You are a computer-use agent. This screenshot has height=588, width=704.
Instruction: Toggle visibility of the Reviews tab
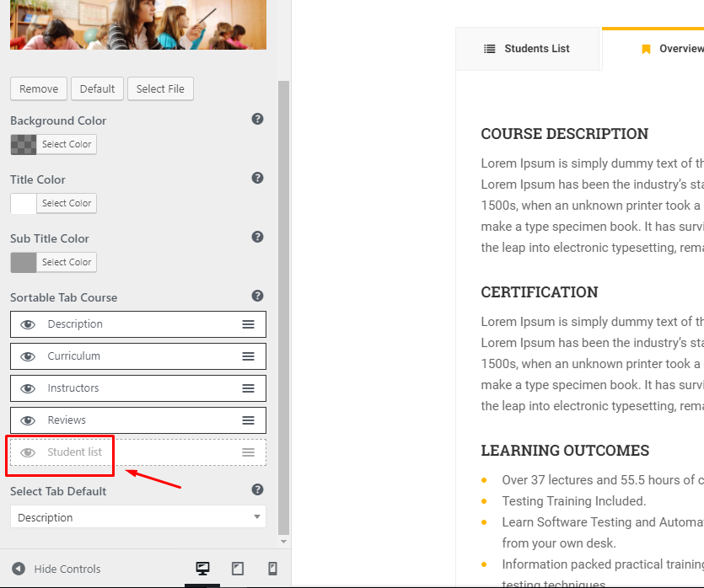(28, 420)
